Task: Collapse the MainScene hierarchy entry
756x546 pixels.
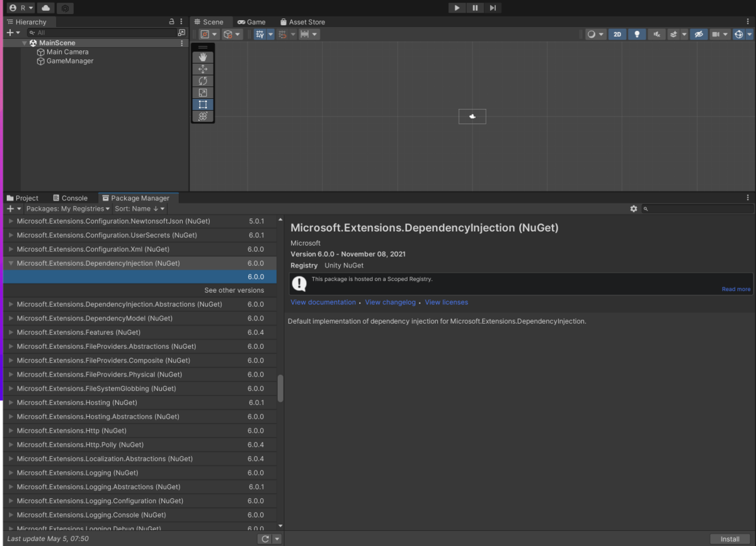Action: click(24, 42)
